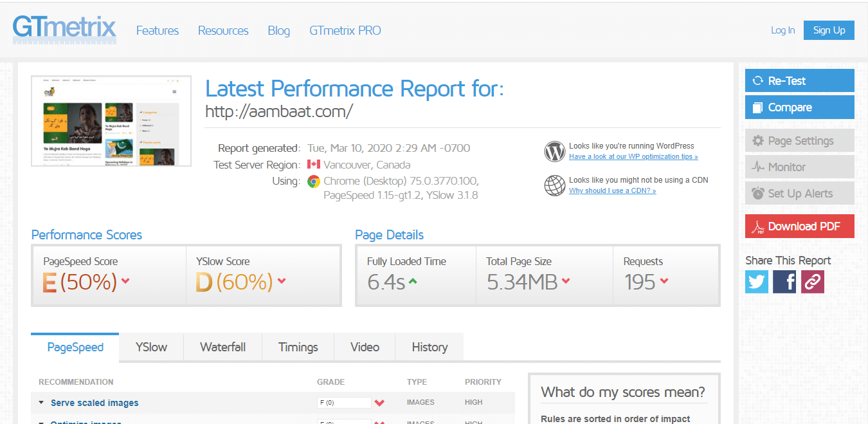This screenshot has width=868, height=424.
Task: Click the Compare button
Action: click(x=799, y=107)
